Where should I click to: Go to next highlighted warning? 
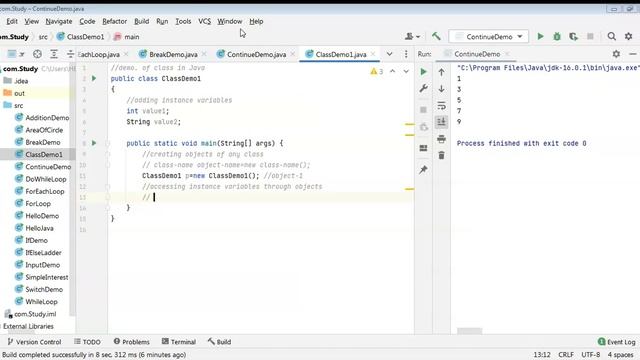click(406, 71)
